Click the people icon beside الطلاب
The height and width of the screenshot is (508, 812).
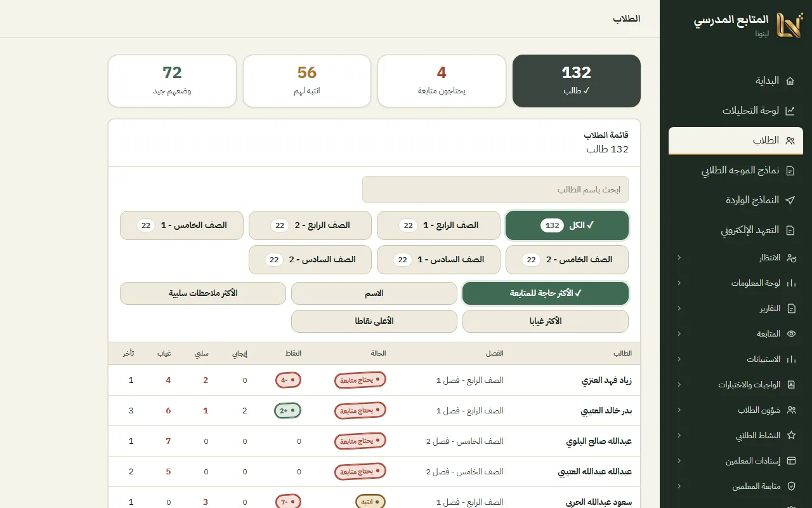[790, 141]
